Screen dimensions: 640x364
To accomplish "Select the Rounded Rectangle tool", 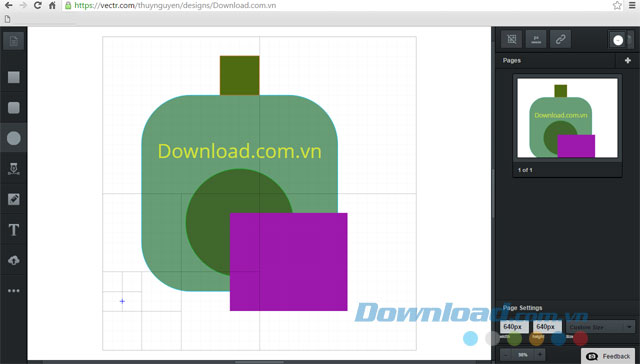I will [x=13, y=108].
